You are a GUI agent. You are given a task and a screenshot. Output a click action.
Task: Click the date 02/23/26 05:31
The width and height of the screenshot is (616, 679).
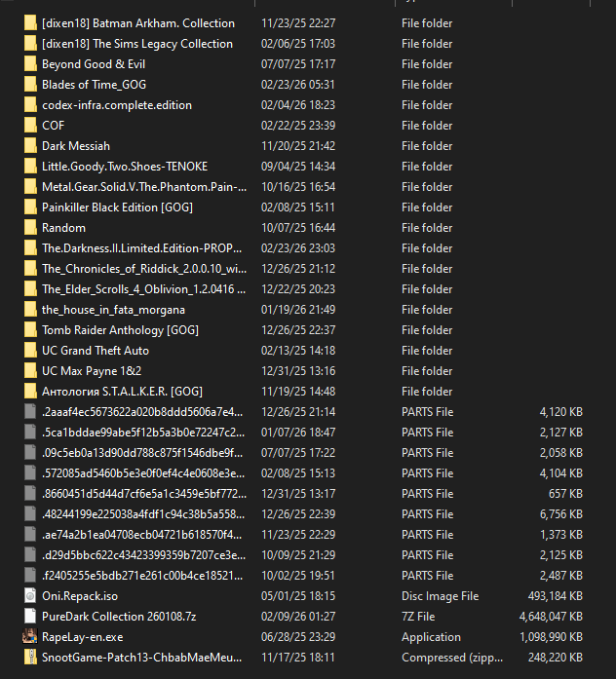[x=298, y=85]
